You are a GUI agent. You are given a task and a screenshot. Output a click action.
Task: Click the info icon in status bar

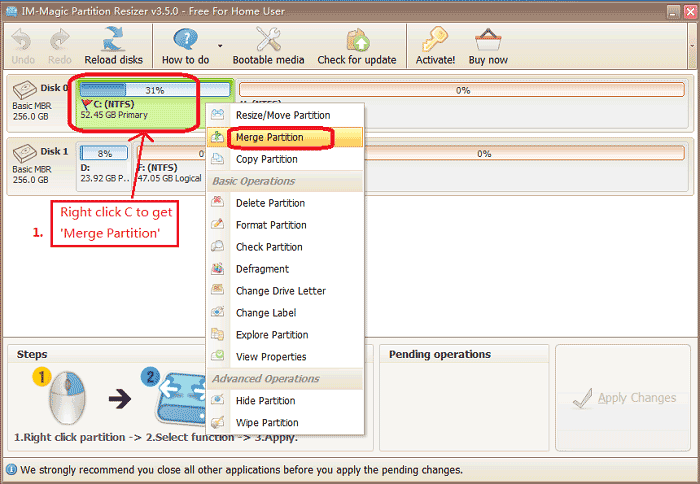point(11,470)
